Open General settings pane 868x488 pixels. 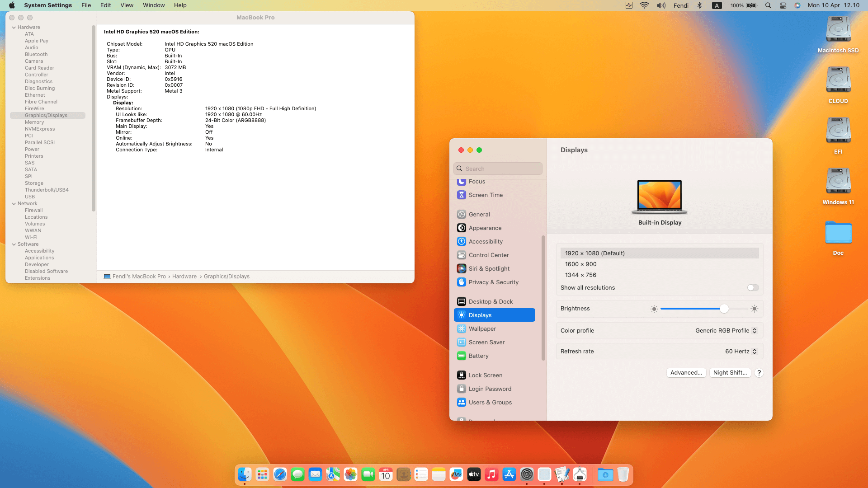click(x=494, y=215)
